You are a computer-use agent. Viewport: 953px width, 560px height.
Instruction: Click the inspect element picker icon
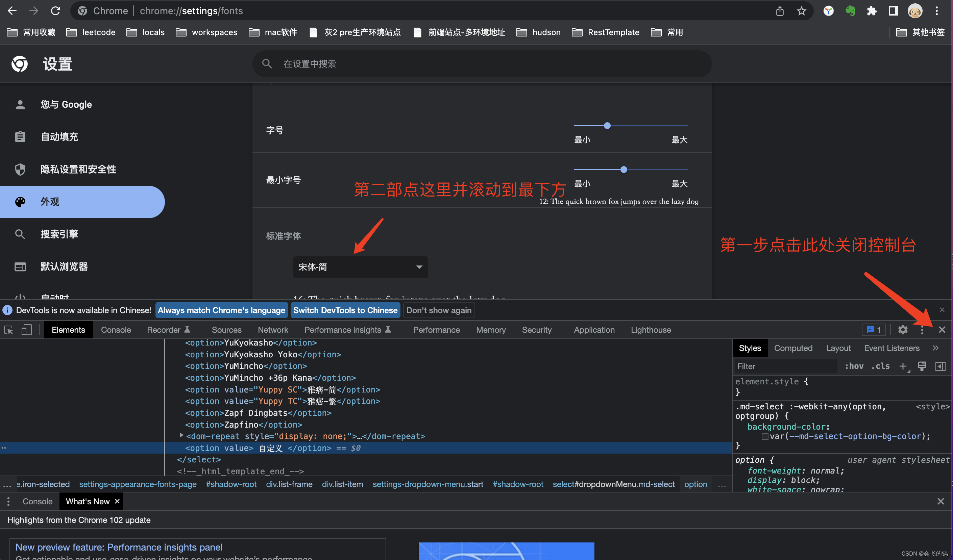tap(9, 330)
